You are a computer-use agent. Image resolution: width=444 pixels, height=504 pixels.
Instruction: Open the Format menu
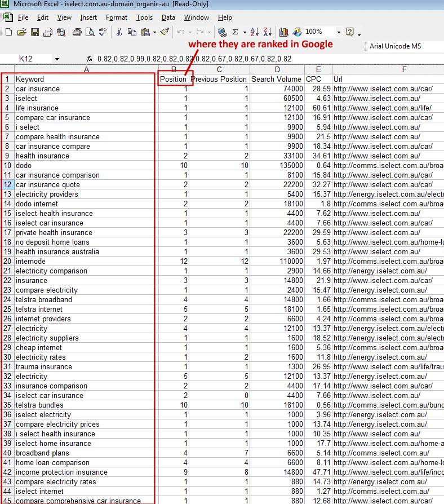pos(117,17)
